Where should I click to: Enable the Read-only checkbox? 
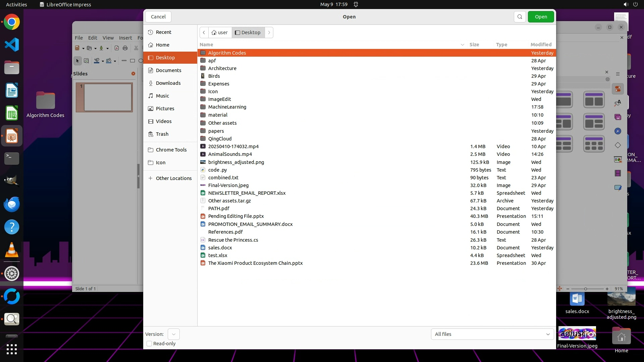[x=150, y=344]
